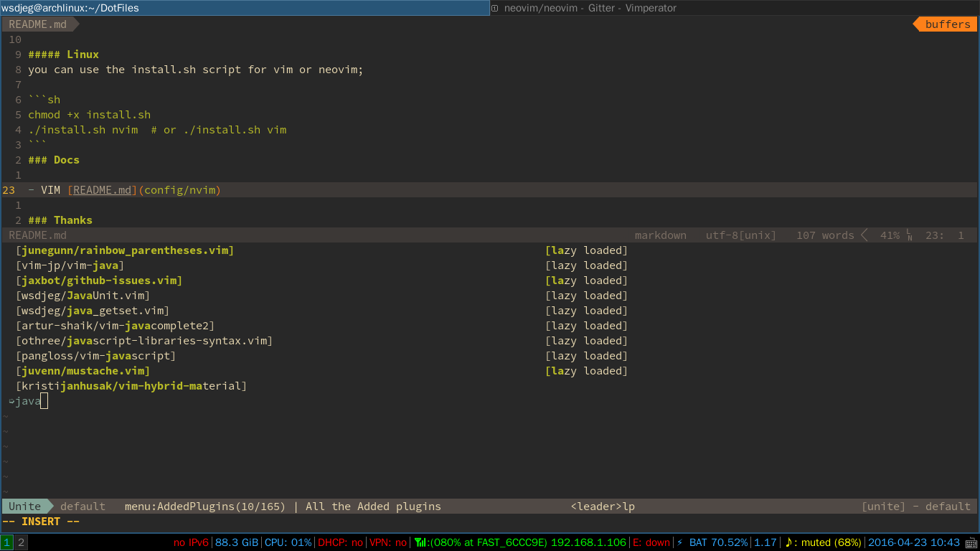Click the orange buffers label

point(946,24)
